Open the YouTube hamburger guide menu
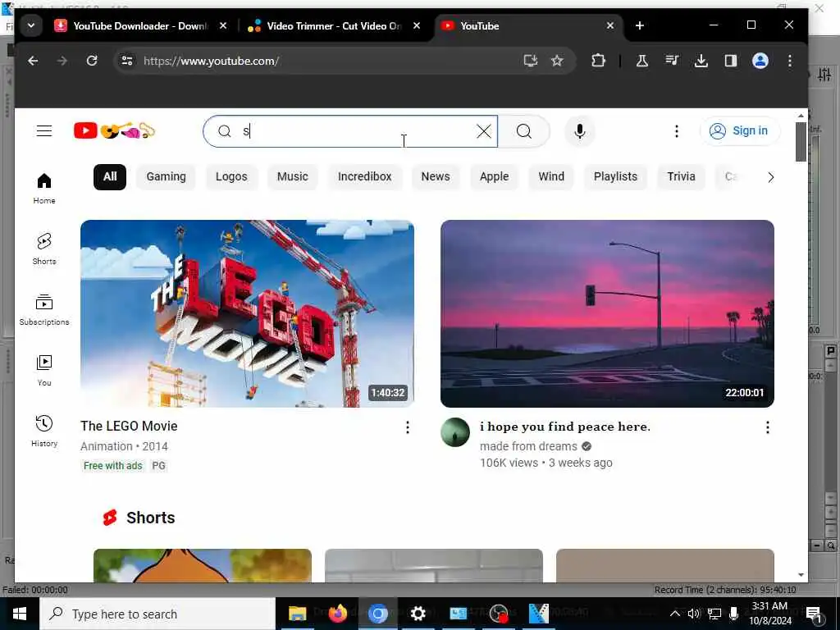Viewport: 840px width, 630px height. coord(44,130)
